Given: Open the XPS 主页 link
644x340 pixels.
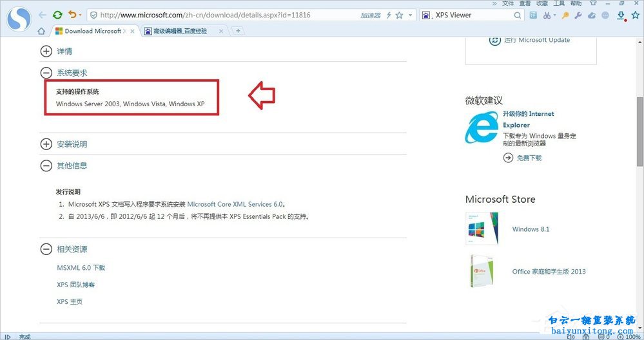Looking at the screenshot, I should point(70,301).
